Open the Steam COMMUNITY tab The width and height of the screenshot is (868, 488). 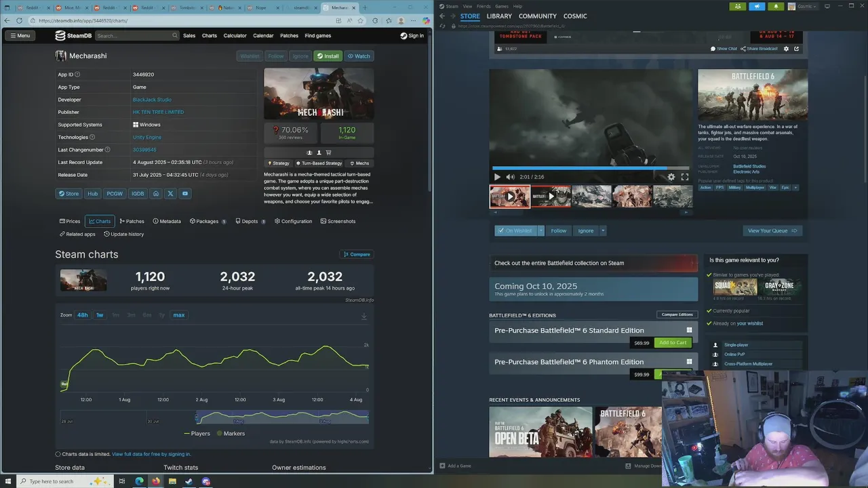(x=538, y=16)
